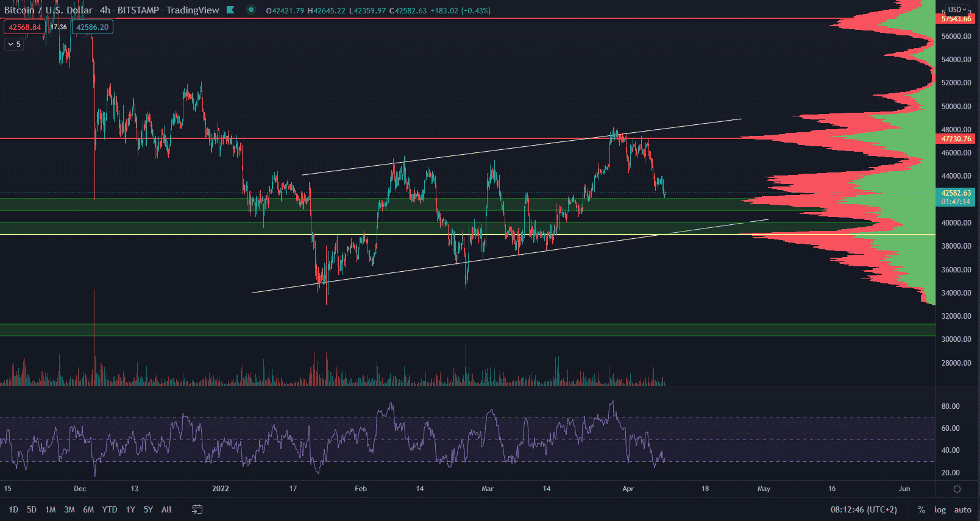Open chart settings gear icon

[957, 489]
